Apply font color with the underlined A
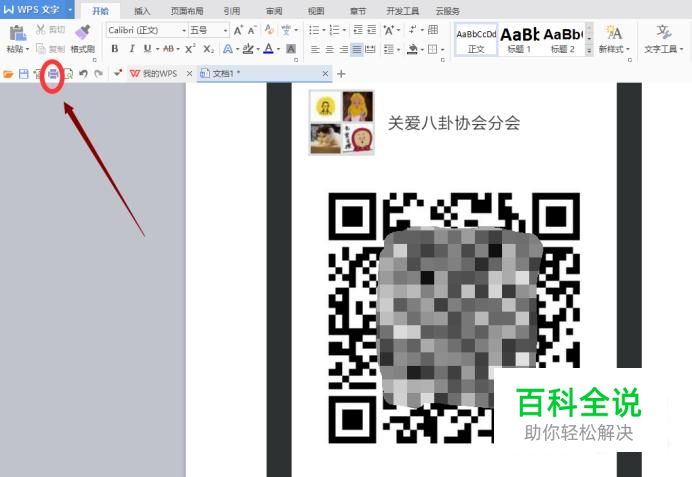Image resolution: width=692 pixels, height=477 pixels. tap(268, 49)
